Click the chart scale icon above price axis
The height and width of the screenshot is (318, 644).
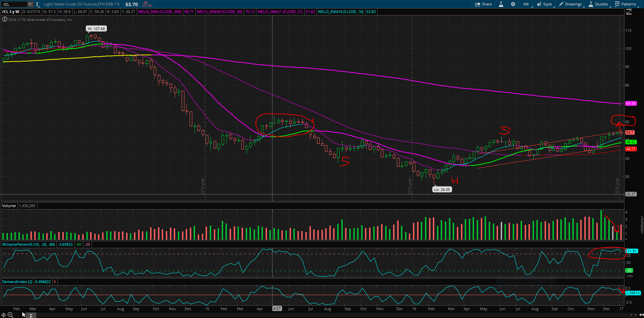click(629, 12)
